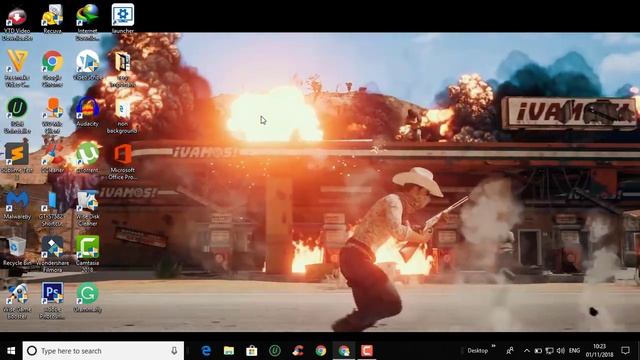Open the clock showing 10:23
This screenshot has width=640, height=360.
(x=599, y=351)
